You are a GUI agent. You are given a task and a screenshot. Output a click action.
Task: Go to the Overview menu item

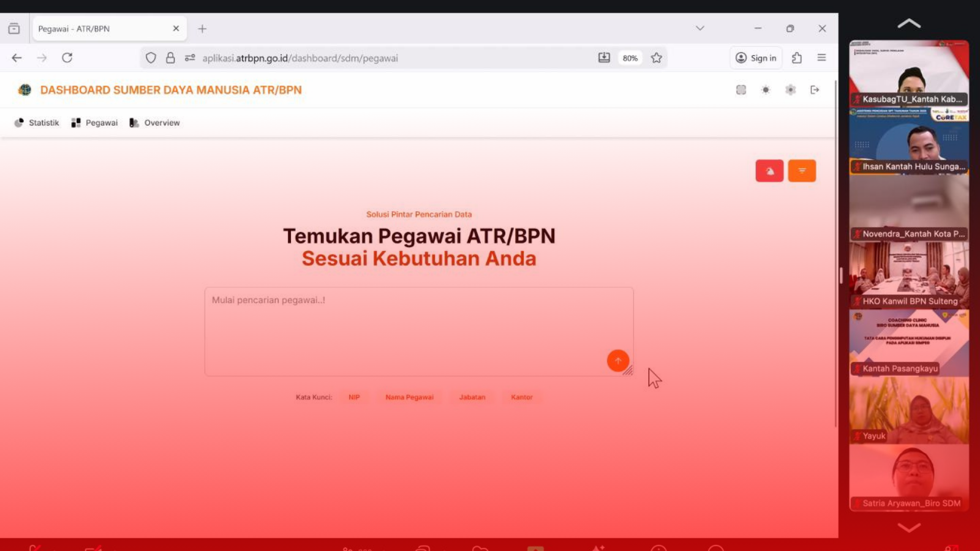155,123
